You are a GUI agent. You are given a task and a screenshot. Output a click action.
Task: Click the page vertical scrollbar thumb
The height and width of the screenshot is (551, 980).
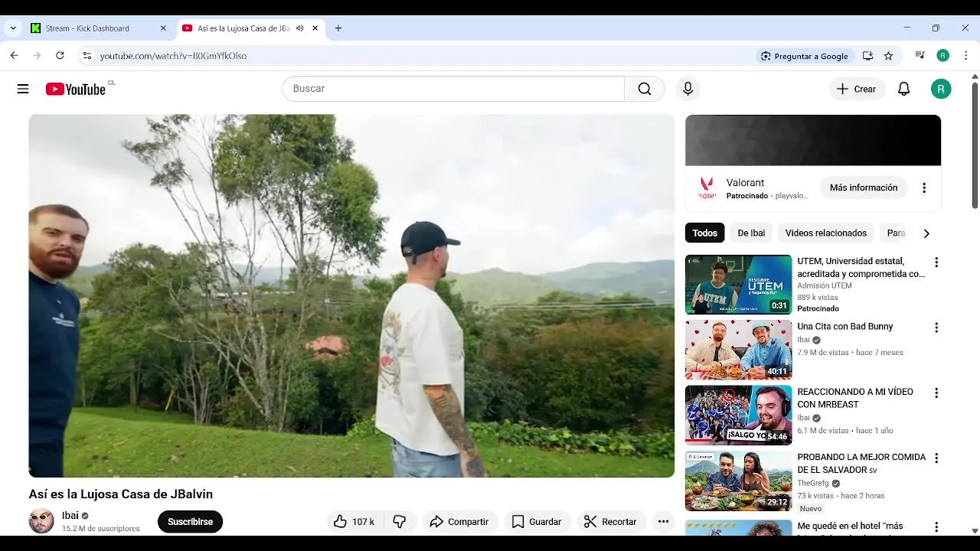tap(975, 145)
